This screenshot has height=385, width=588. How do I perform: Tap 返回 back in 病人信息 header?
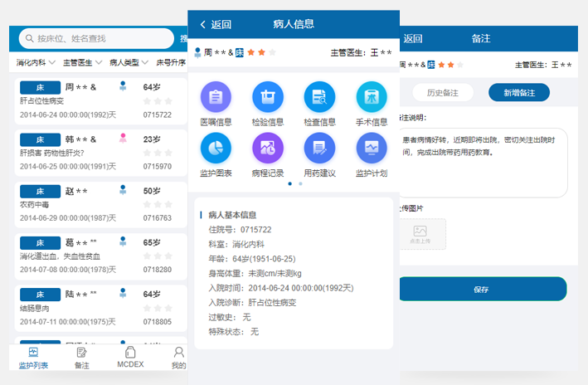coord(216,25)
